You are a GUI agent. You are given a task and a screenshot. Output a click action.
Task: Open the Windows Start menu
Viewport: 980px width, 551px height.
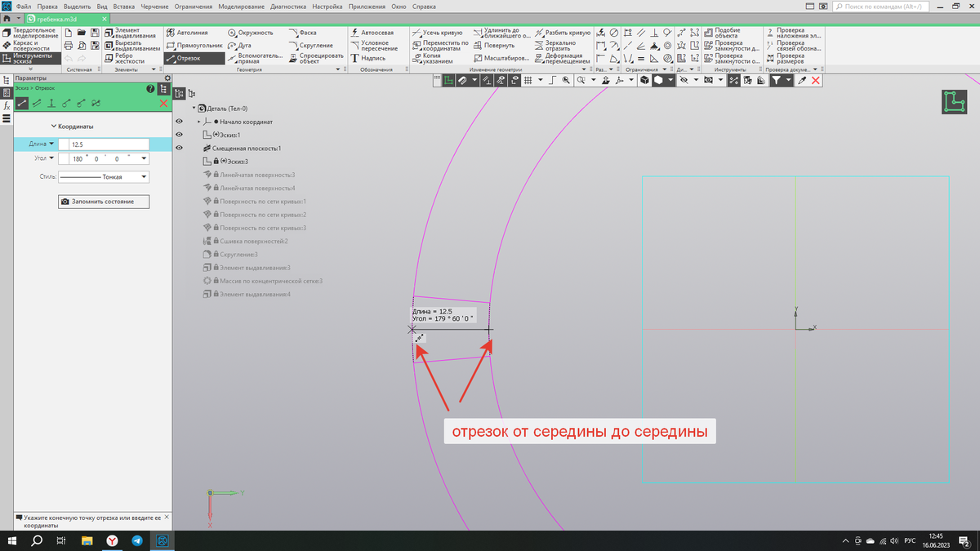point(12,541)
